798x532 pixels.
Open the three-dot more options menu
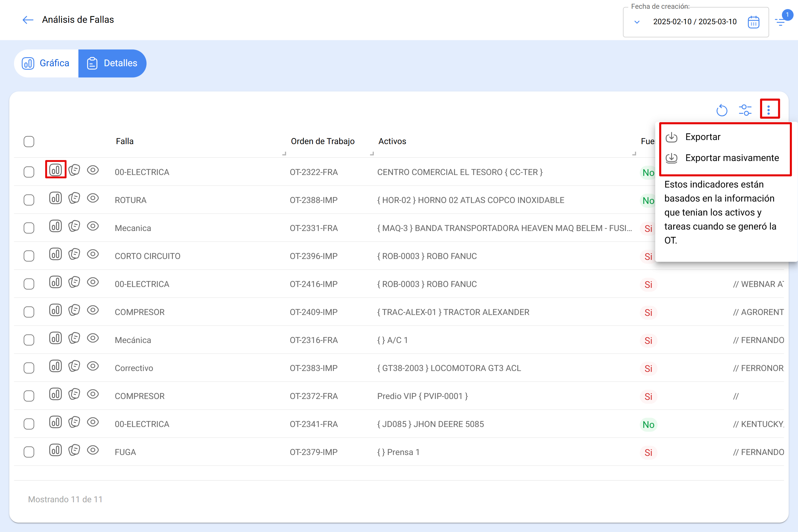click(769, 110)
